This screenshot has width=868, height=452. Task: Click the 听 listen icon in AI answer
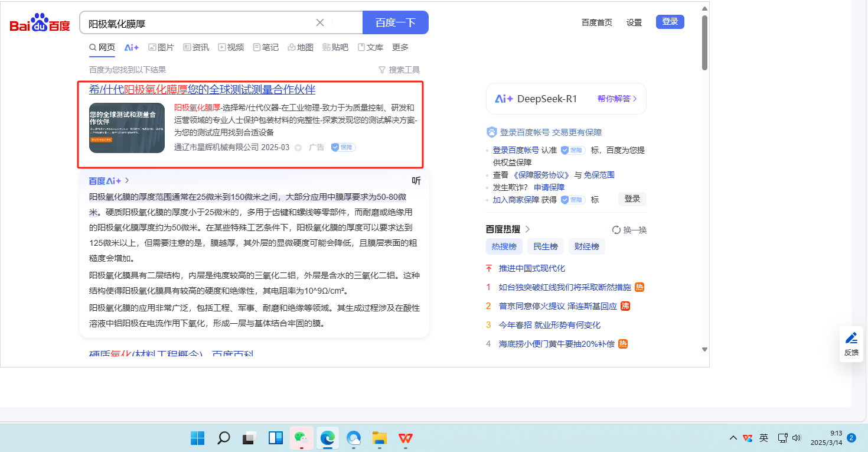416,181
